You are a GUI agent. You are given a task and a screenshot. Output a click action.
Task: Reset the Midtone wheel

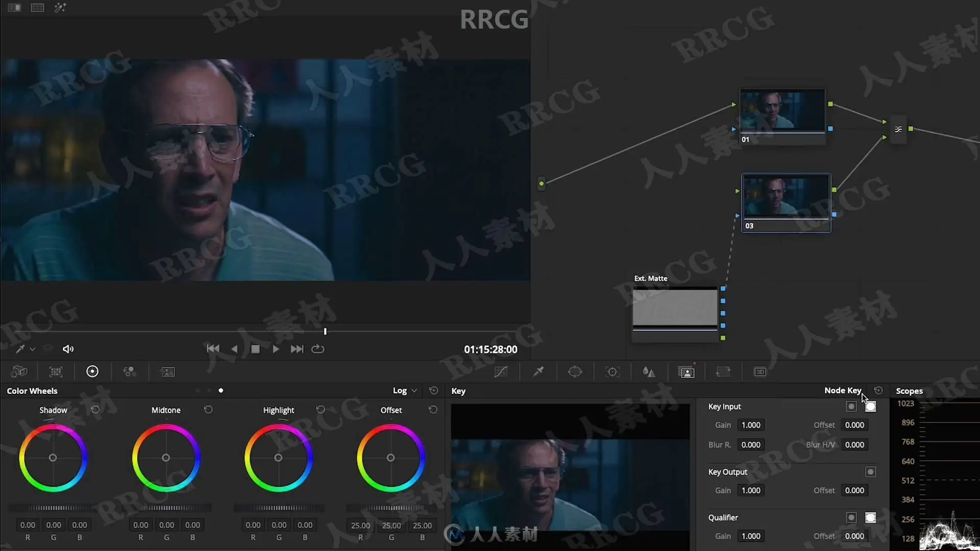[208, 409]
